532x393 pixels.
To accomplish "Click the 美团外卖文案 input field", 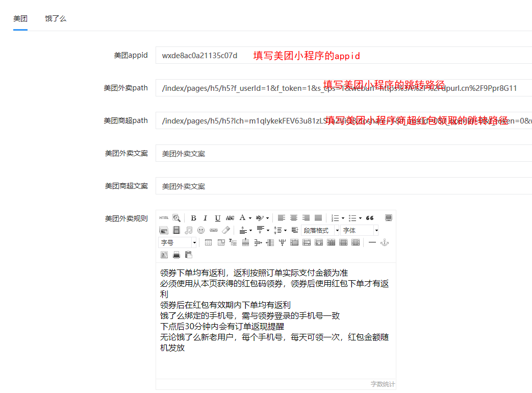I will coord(344,154).
